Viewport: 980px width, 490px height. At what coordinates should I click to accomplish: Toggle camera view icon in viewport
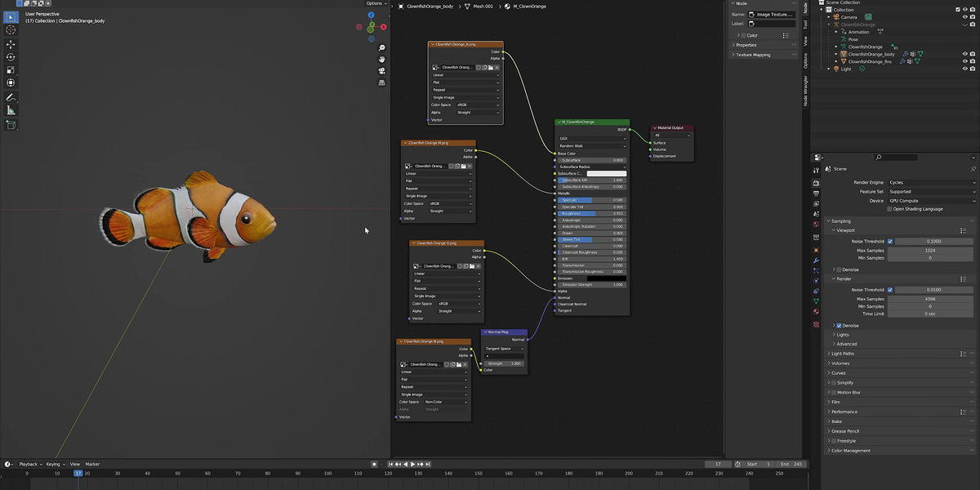coord(381,71)
